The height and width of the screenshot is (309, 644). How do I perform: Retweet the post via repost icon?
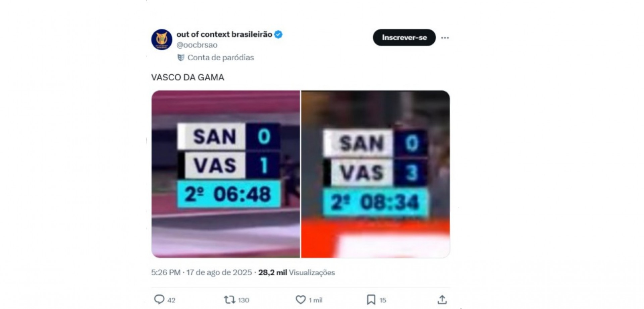pyautogui.click(x=229, y=300)
